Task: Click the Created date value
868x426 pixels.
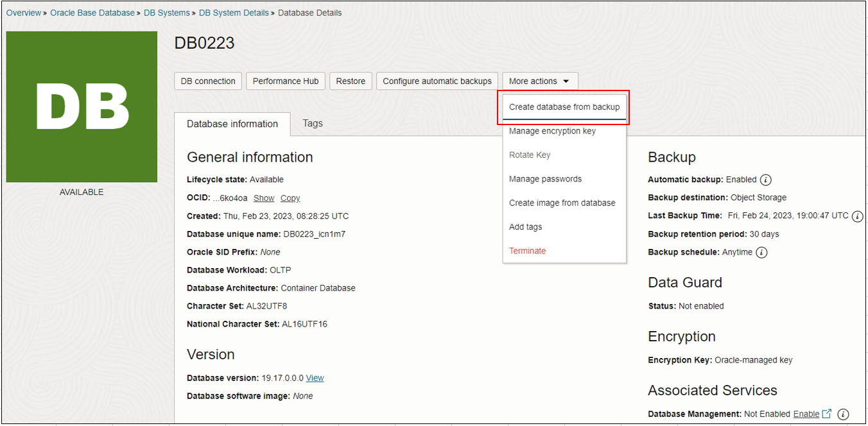Action: click(286, 216)
